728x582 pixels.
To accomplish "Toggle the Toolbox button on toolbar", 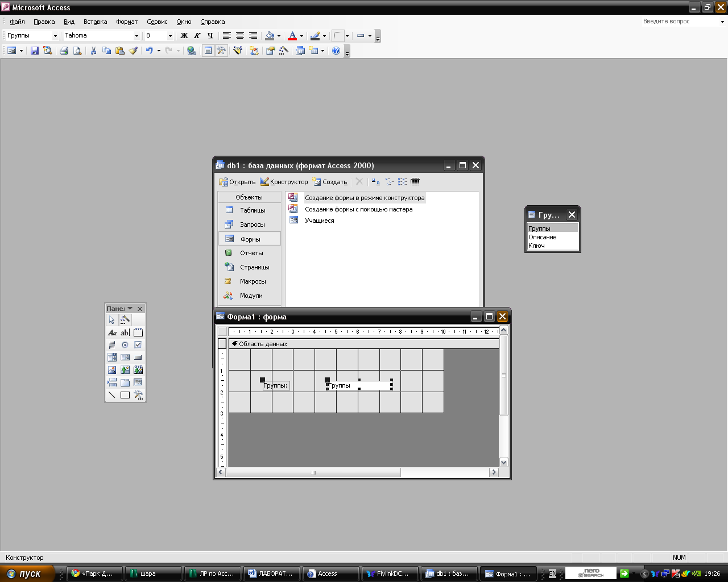I will pyautogui.click(x=221, y=51).
